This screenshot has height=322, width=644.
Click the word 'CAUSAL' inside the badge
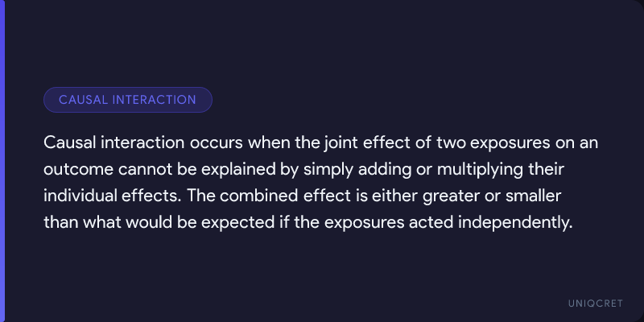[84, 100]
